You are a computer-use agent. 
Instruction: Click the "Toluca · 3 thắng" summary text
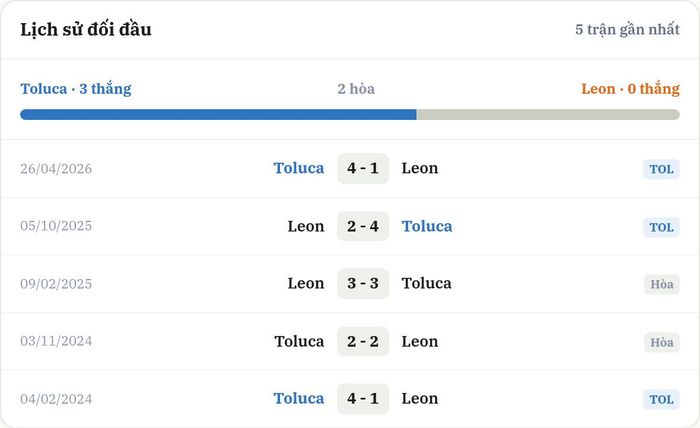(76, 89)
